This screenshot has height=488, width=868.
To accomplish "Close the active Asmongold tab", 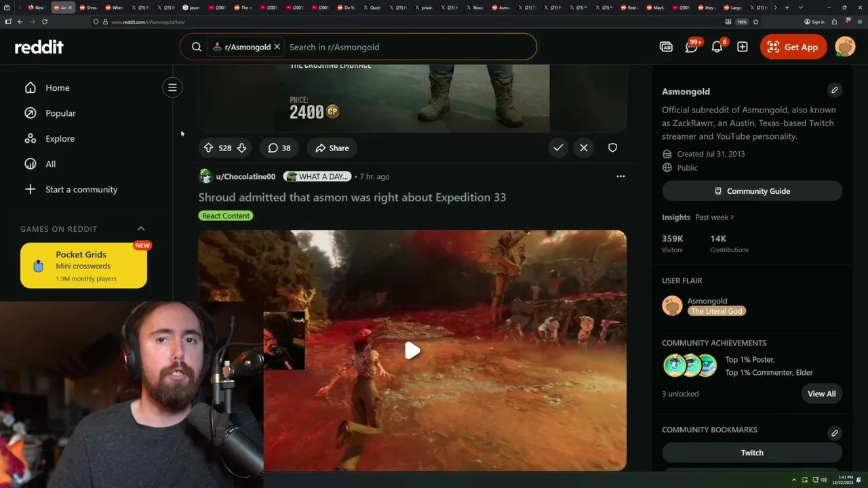I will (x=70, y=7).
